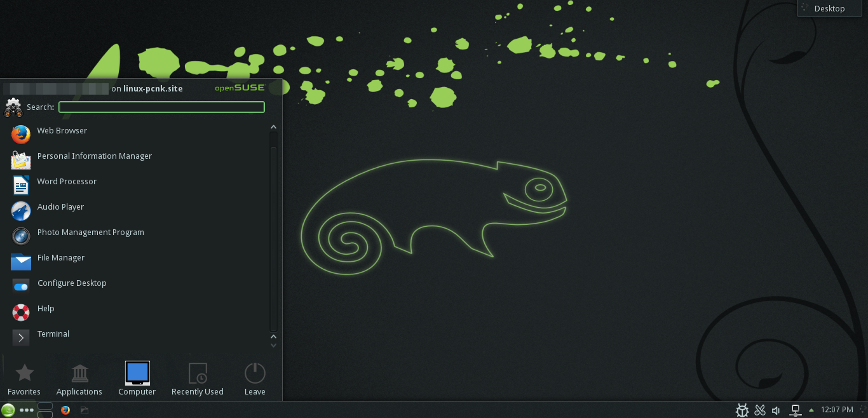Viewport: 868px width, 418px height.
Task: Select the 'Web Browser' label
Action: pyautogui.click(x=62, y=130)
